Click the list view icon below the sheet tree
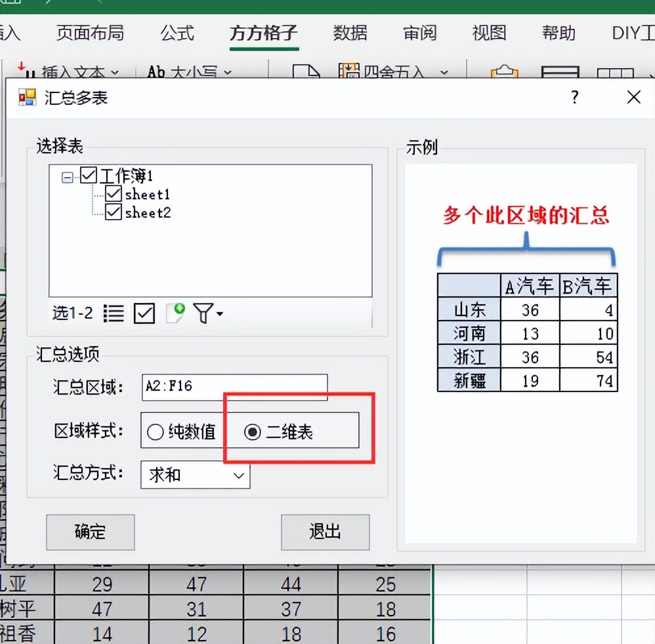The width and height of the screenshot is (655, 644). tap(113, 313)
